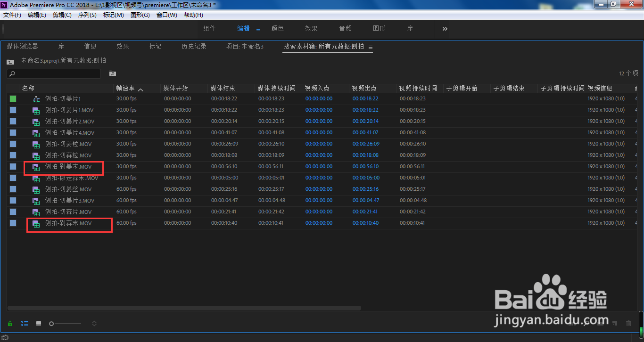Open the sort icons menu
Viewport: 644px width, 342px height.
coord(94,324)
